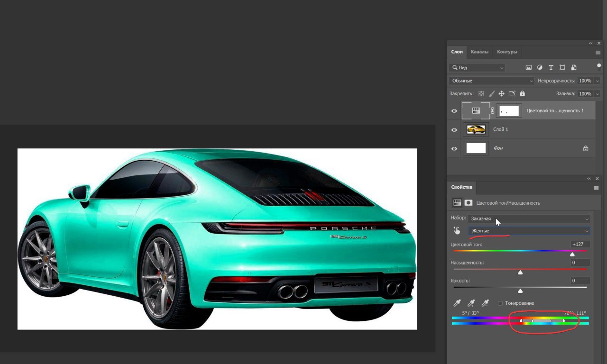The image size is (607, 364).
Task: Lock all padlock icon in Закрепить row
Action: (522, 94)
